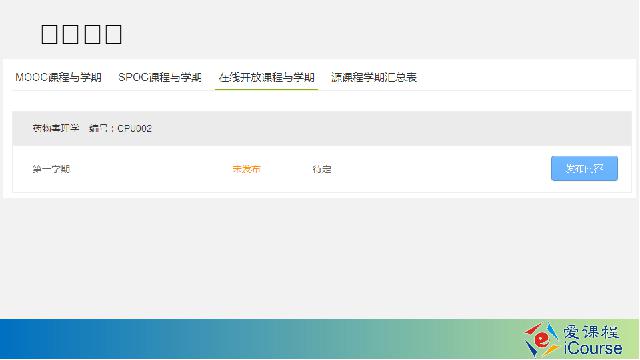Viewport: 640px width, 360px height.
Task: Click the second square in slide title
Action: pyautogui.click(x=71, y=34)
